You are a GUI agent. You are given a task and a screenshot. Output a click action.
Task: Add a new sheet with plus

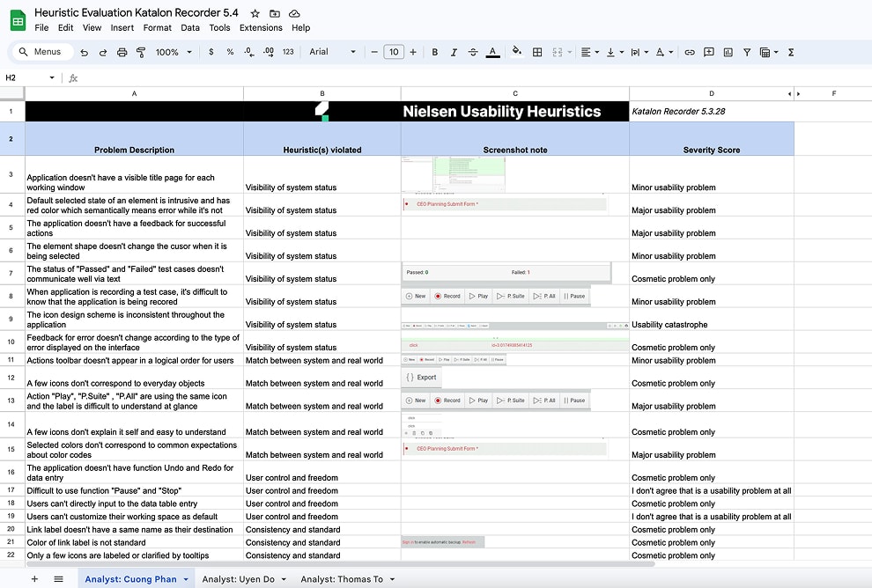pos(34,579)
